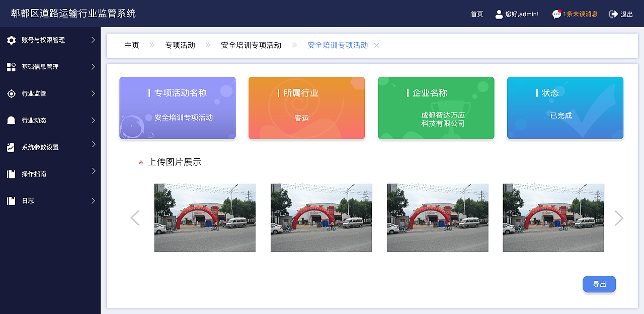Select the 安全培训专项活动 breadcrumb tab
Screen dimensions: 644x314
(x=337, y=45)
